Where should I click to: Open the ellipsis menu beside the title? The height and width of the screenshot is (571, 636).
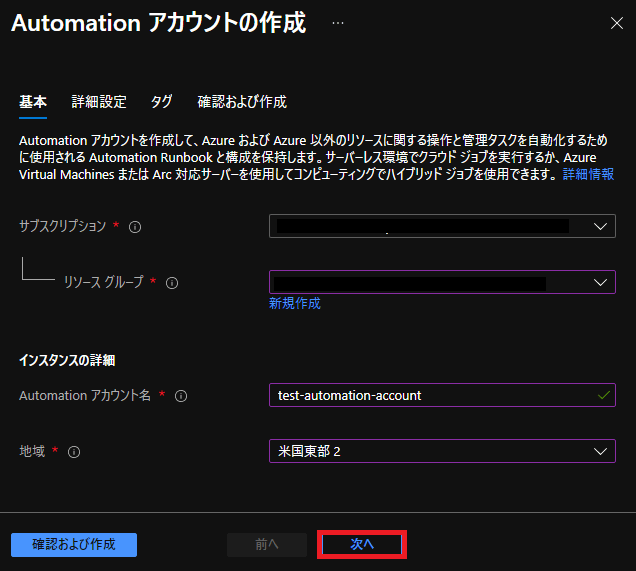tap(337, 23)
